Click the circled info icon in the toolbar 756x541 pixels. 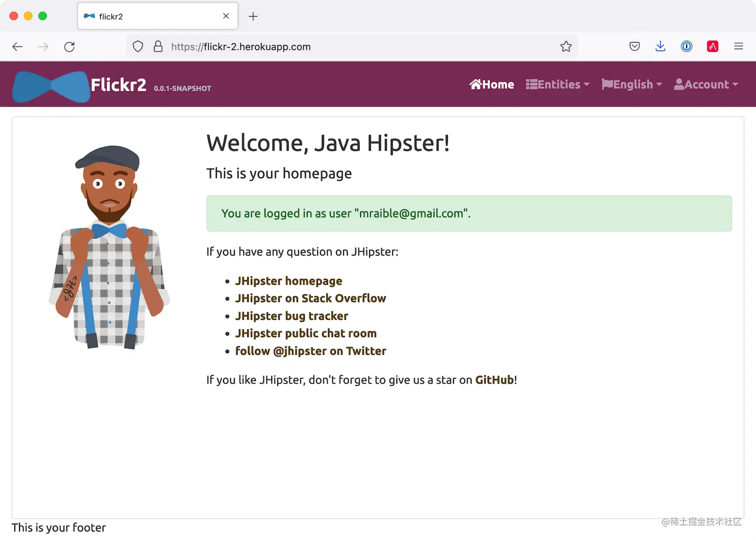tap(686, 46)
